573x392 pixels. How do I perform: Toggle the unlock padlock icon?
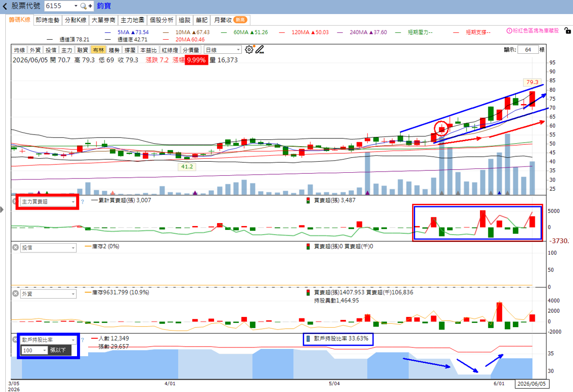point(568,30)
